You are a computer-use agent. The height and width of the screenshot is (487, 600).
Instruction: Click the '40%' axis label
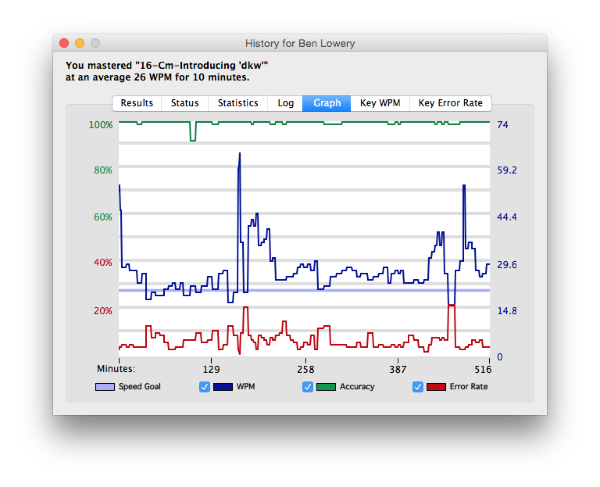point(103,263)
